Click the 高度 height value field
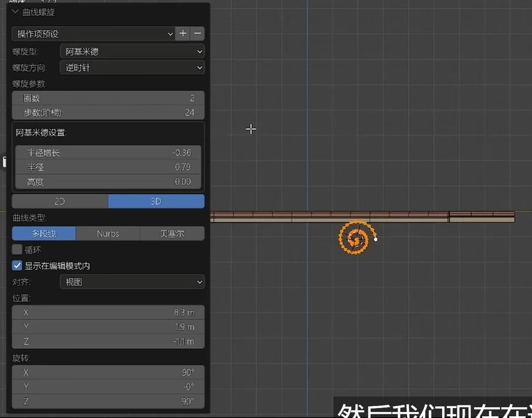The image size is (532, 418). tap(108, 182)
